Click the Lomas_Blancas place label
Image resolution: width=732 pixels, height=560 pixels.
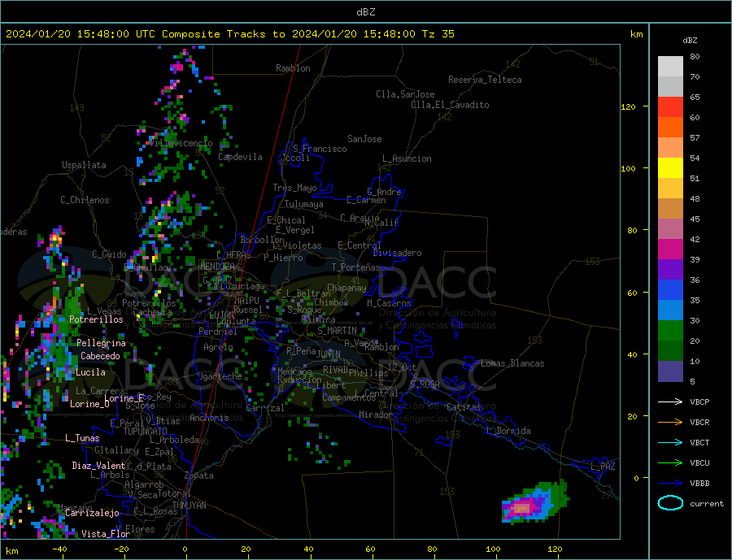pos(512,363)
